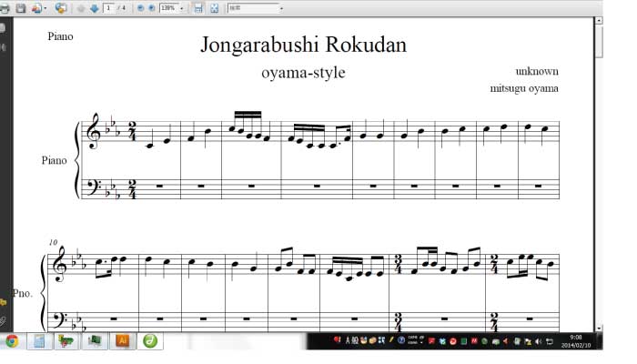The height and width of the screenshot is (364, 637).
Task: Open the clock showing 9:08
Action: coord(576,341)
